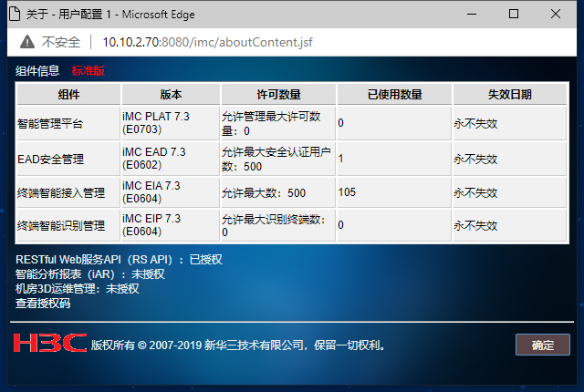Click the 允许最大识别终端数：0 cell
Image resolution: width=584 pixels, height=392 pixels.
coord(278,225)
